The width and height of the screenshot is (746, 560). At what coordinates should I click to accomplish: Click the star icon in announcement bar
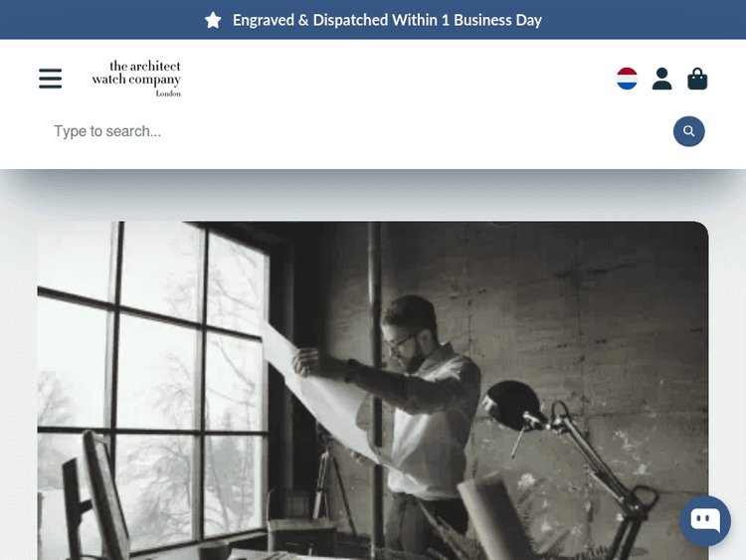(213, 20)
